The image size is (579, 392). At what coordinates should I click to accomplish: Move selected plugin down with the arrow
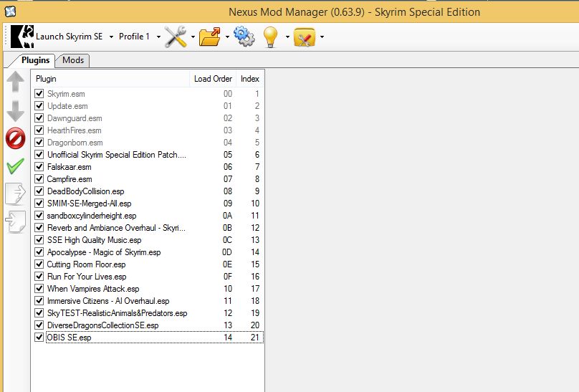[16, 111]
